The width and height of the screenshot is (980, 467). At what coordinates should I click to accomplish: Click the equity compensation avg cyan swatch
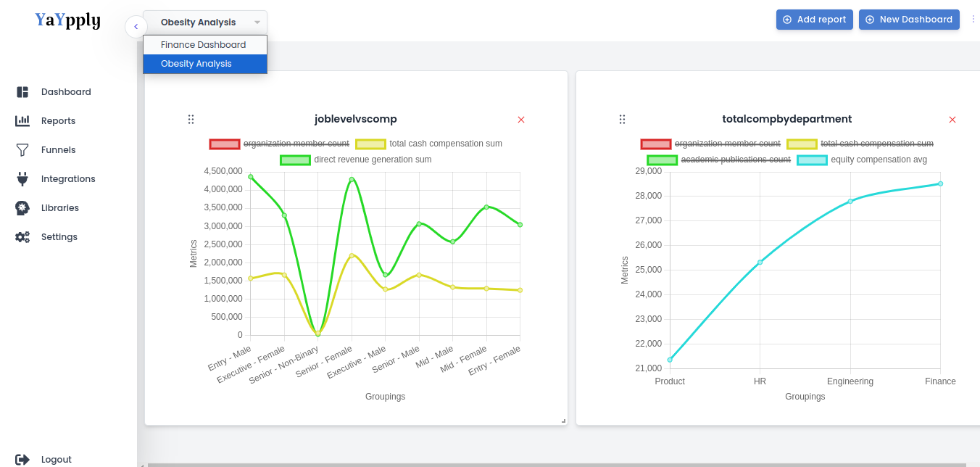812,160
